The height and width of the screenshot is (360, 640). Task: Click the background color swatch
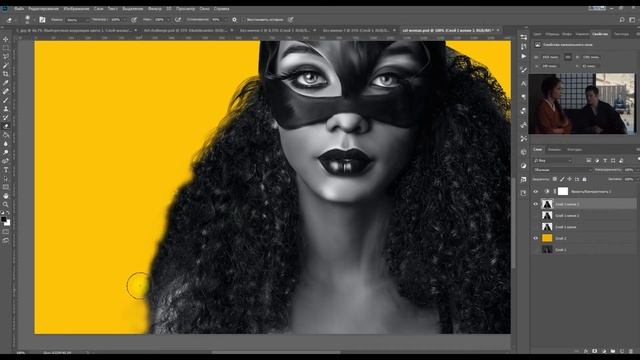coord(7,223)
